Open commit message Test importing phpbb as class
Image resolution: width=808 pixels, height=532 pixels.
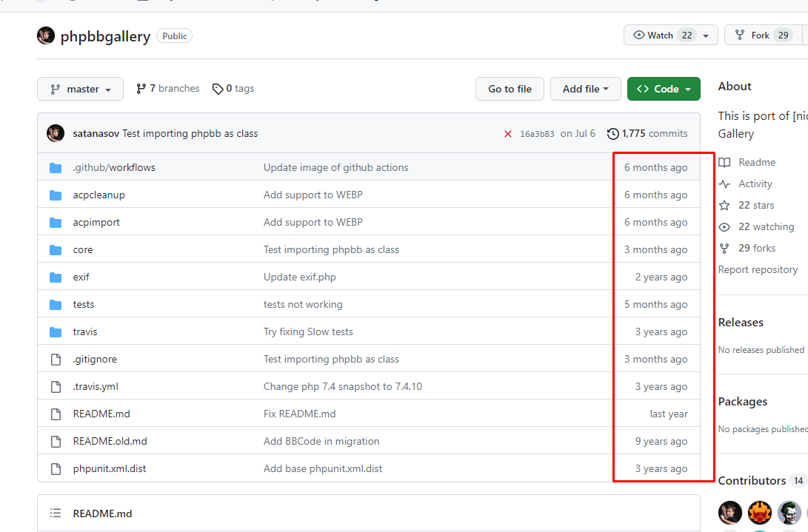(190, 133)
